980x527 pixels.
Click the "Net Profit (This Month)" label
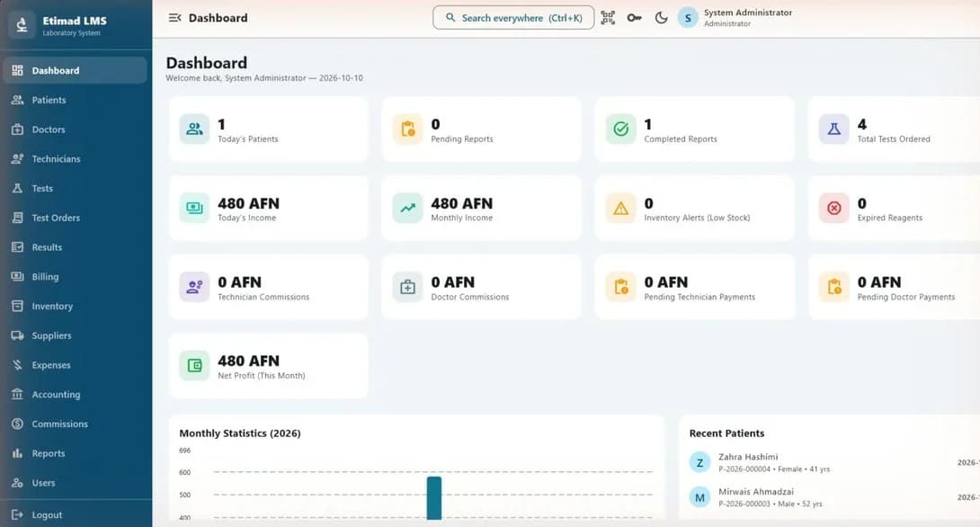point(262,376)
